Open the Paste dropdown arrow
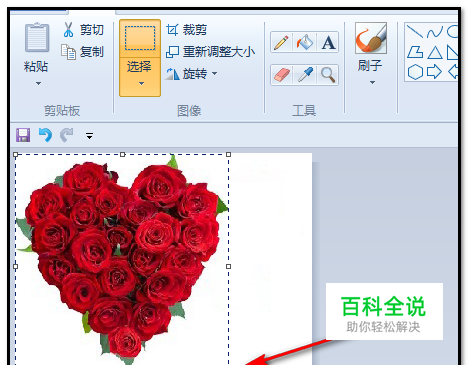 click(x=38, y=83)
